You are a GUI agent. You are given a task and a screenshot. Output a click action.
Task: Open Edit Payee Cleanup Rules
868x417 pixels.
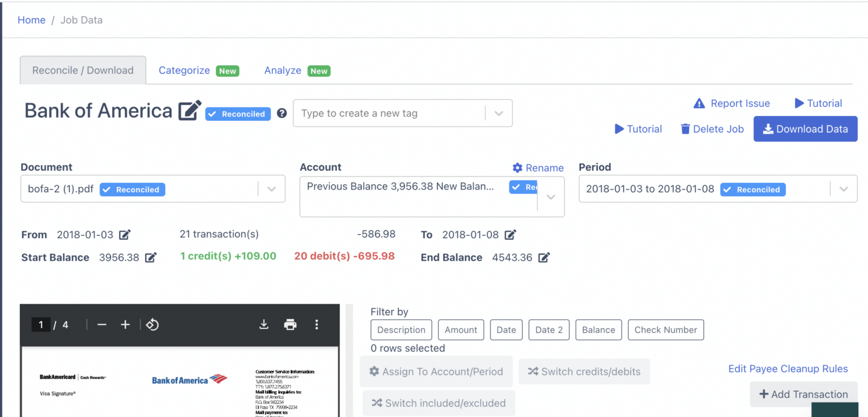(x=788, y=369)
